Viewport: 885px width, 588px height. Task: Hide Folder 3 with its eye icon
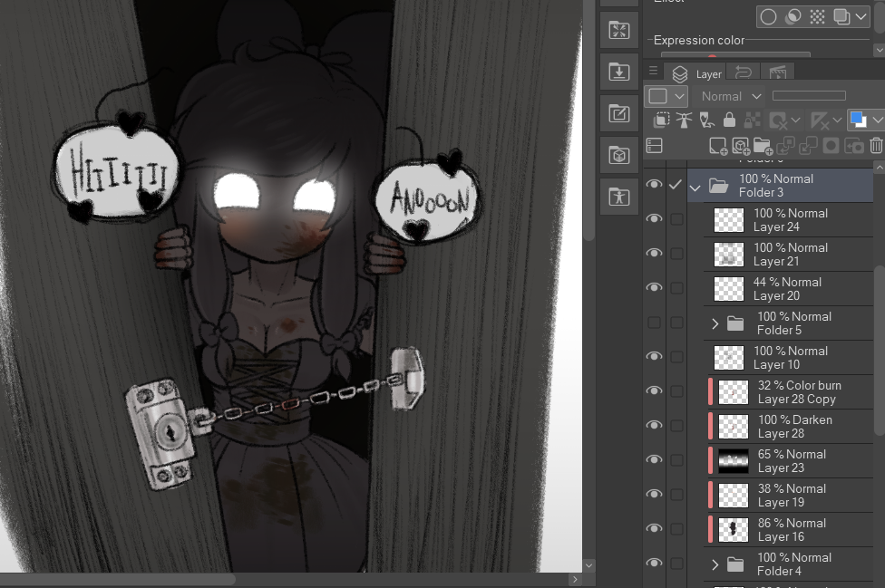click(x=654, y=185)
